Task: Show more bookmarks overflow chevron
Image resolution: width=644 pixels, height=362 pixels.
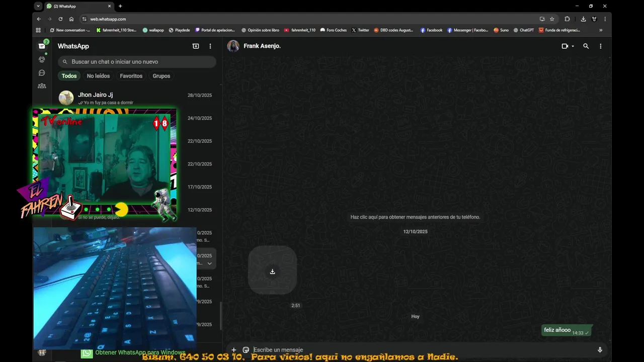Action: [601, 30]
